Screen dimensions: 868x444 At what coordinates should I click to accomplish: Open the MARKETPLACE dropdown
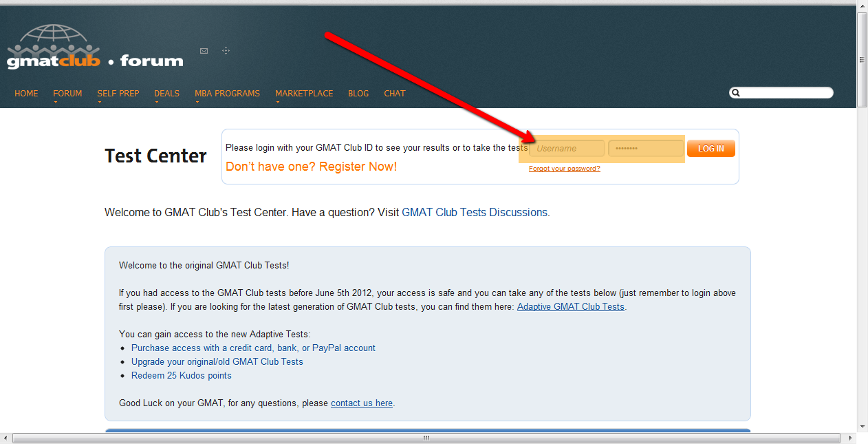[304, 94]
